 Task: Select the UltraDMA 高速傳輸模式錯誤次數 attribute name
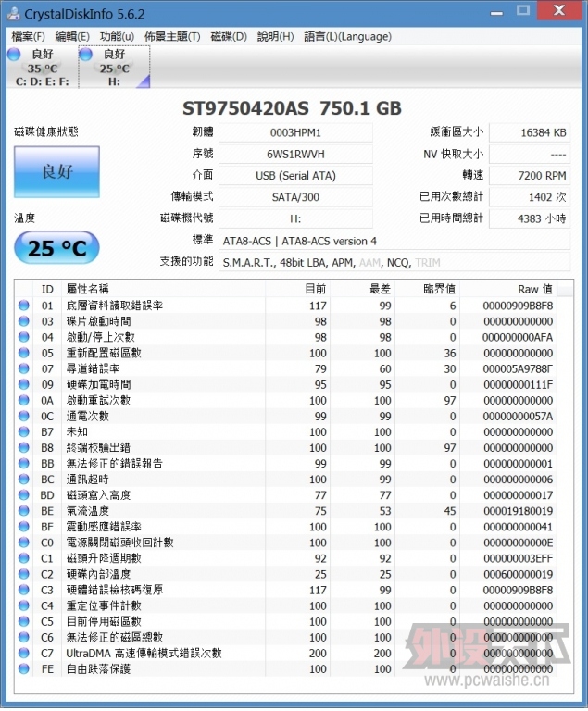click(144, 654)
